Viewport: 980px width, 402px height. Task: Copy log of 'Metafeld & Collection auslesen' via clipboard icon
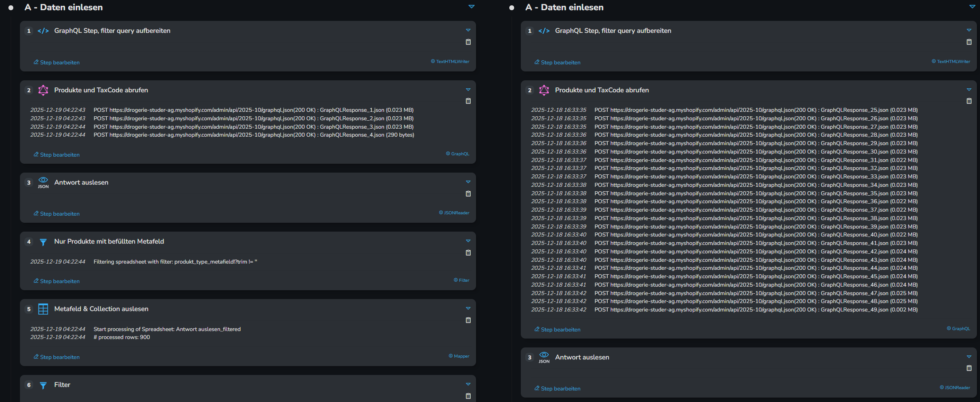click(x=468, y=320)
